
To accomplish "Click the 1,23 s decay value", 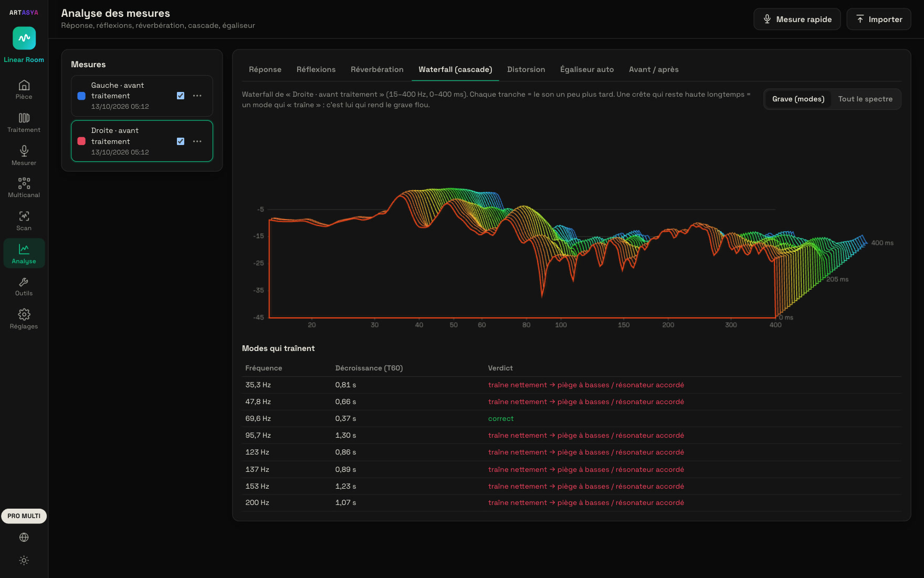I will [345, 486].
